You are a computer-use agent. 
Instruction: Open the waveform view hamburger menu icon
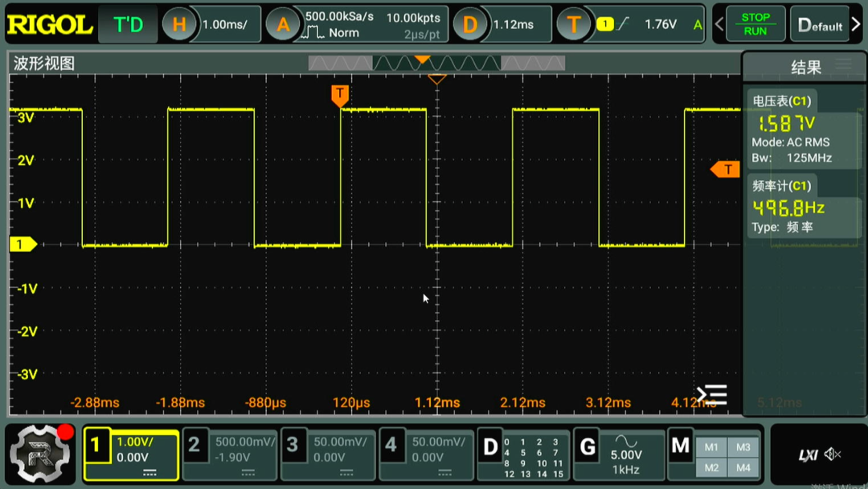pos(711,395)
